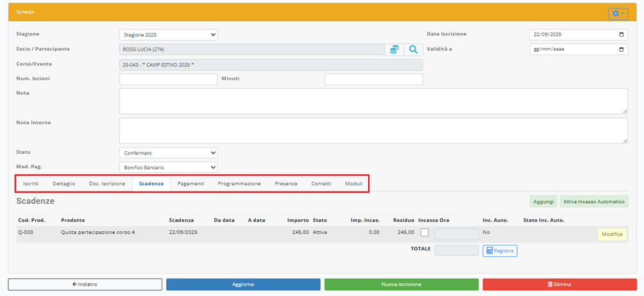Open the Presenze tab
Viewport: 644px width, 296px height.
pos(286,184)
